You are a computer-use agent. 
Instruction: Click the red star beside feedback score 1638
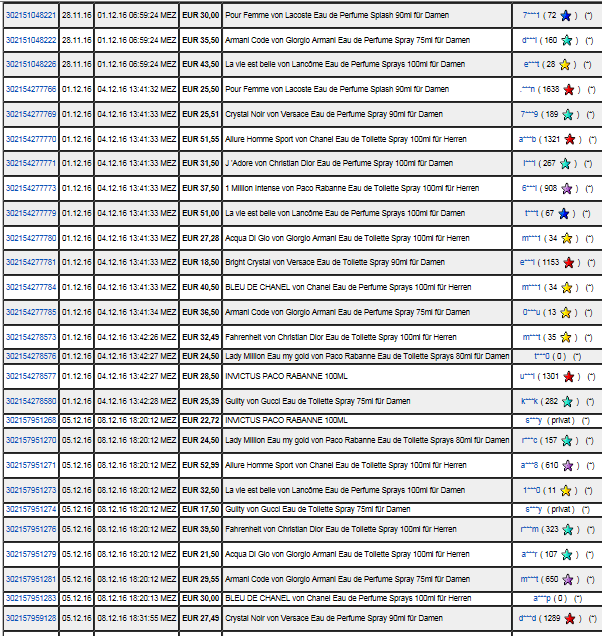pyautogui.click(x=569, y=90)
